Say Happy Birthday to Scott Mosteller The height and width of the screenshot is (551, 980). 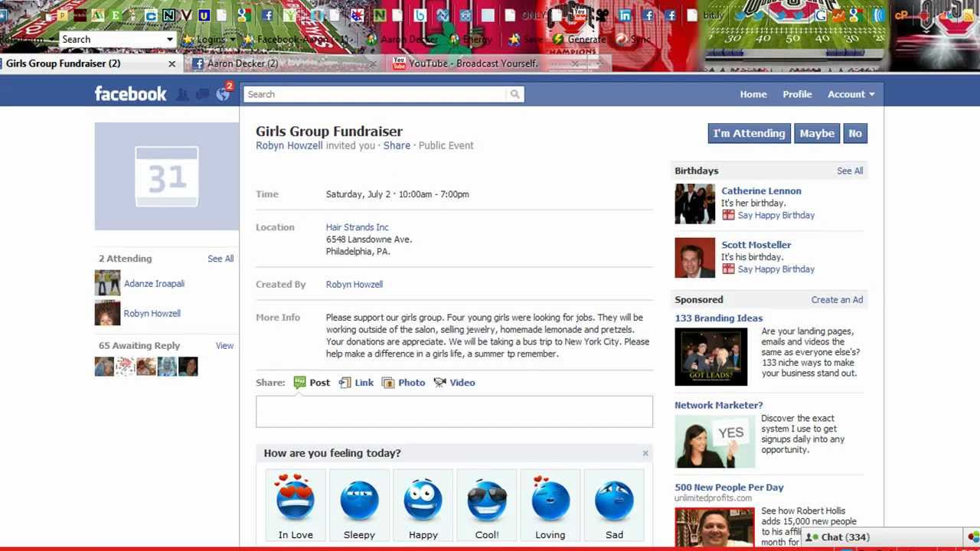[776, 269]
